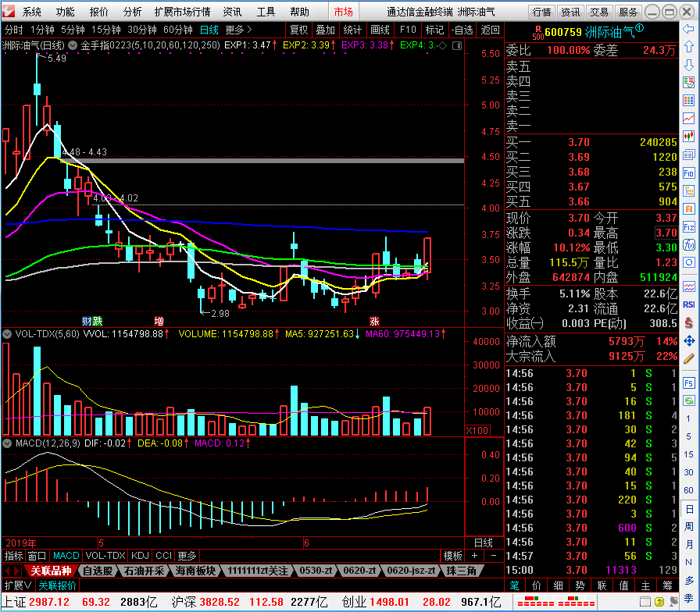The width and height of the screenshot is (700, 612).
Task: Toggle the MACD indicator panel collapse circle
Action: tap(7, 443)
